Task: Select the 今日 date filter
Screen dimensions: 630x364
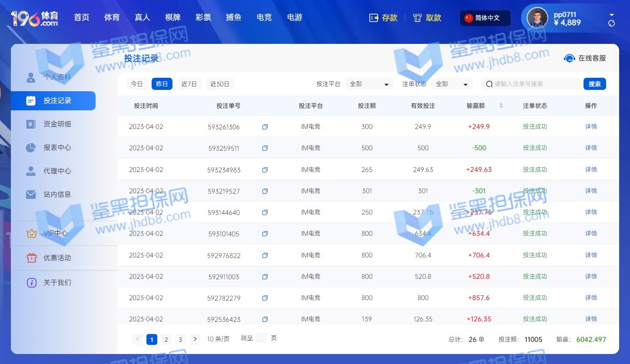Action: [137, 84]
